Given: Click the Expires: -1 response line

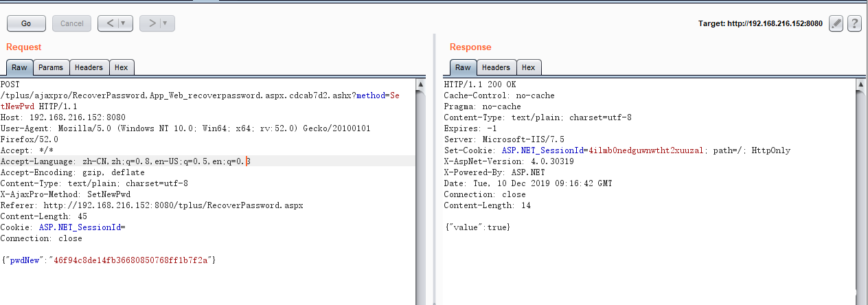Looking at the screenshot, I should (469, 128).
